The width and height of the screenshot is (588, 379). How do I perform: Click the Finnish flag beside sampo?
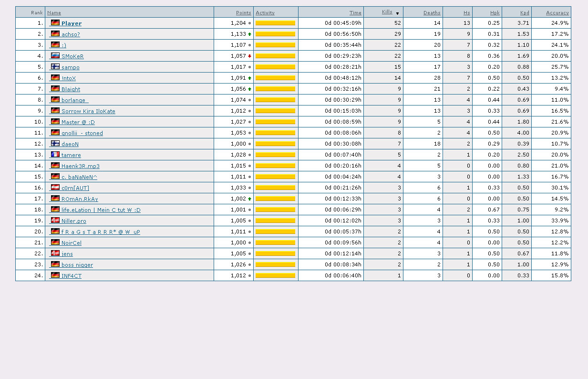tap(55, 67)
